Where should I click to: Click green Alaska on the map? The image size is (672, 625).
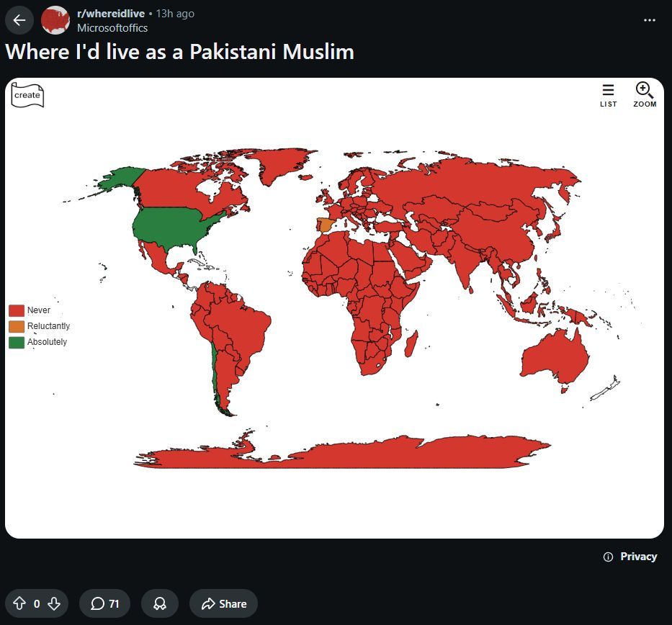click(x=123, y=178)
